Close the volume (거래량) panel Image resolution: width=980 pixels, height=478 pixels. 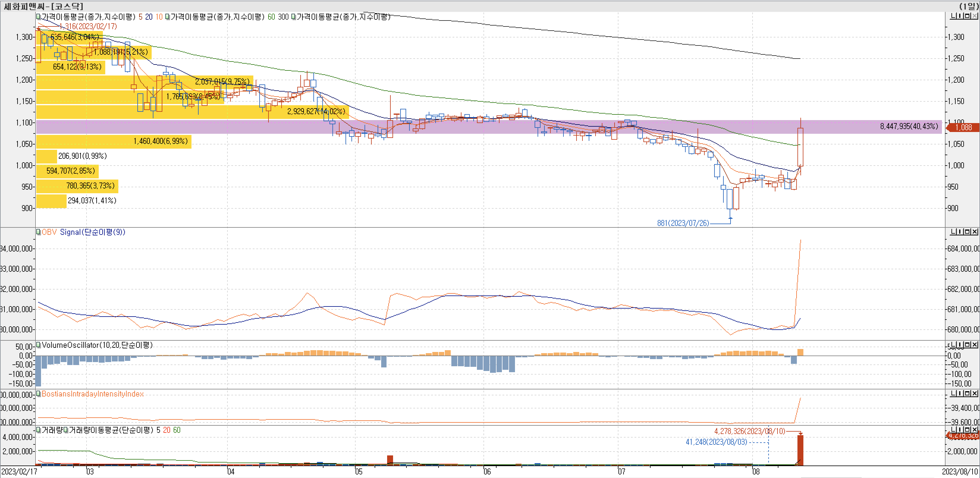[974, 430]
